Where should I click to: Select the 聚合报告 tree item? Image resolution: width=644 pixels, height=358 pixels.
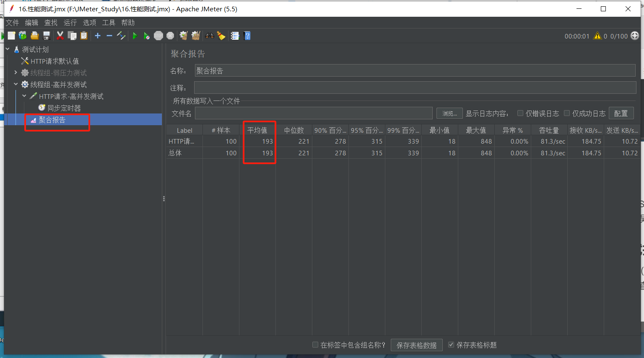[52, 120]
